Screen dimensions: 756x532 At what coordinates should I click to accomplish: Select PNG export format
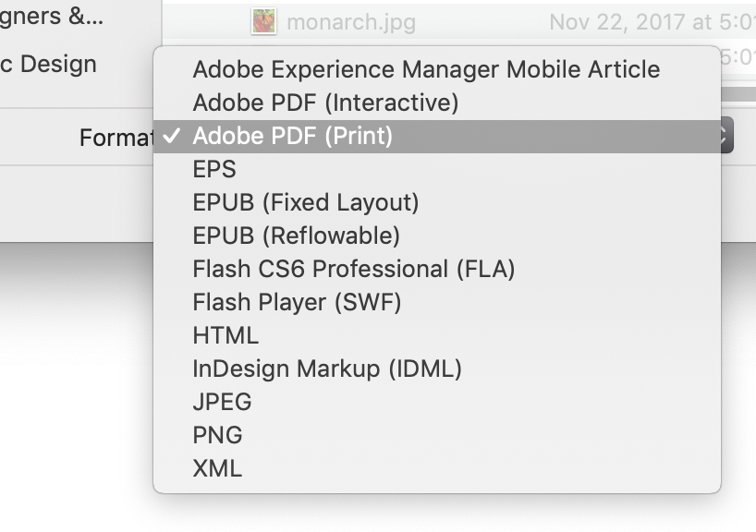click(437, 435)
